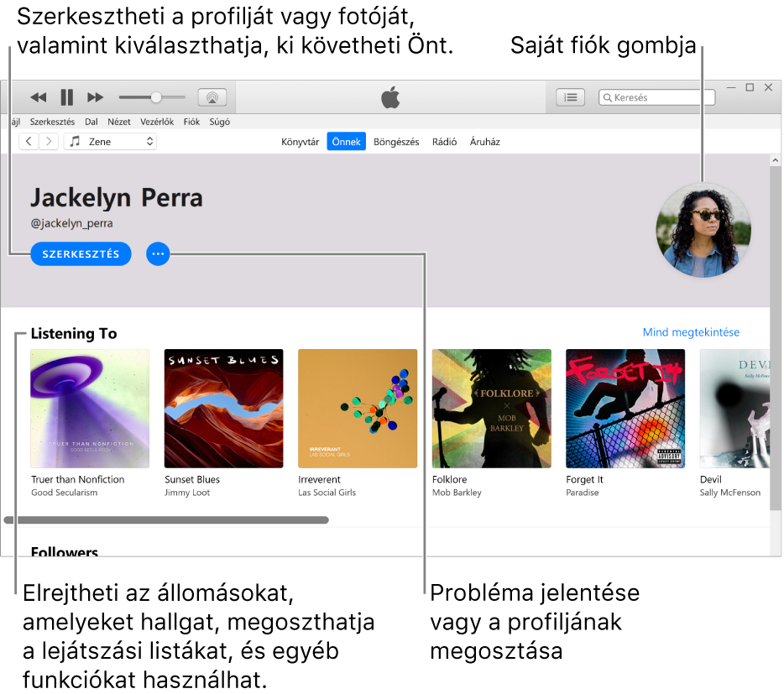Click the Mob Barkley artist name
784x694 pixels.
pyautogui.click(x=457, y=493)
